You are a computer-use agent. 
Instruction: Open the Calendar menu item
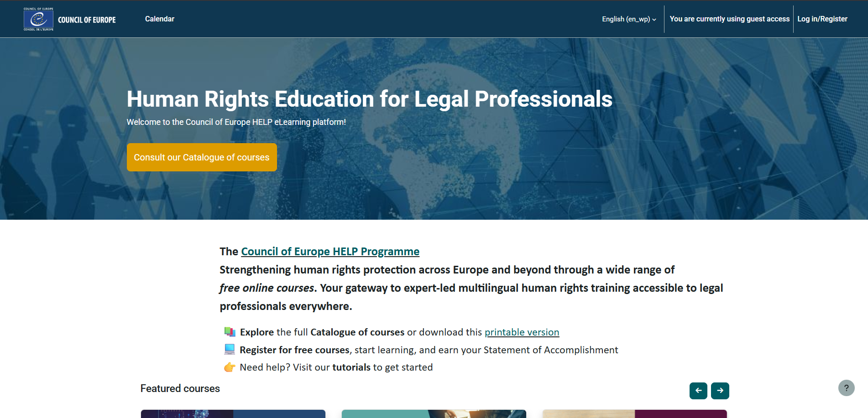click(x=160, y=19)
